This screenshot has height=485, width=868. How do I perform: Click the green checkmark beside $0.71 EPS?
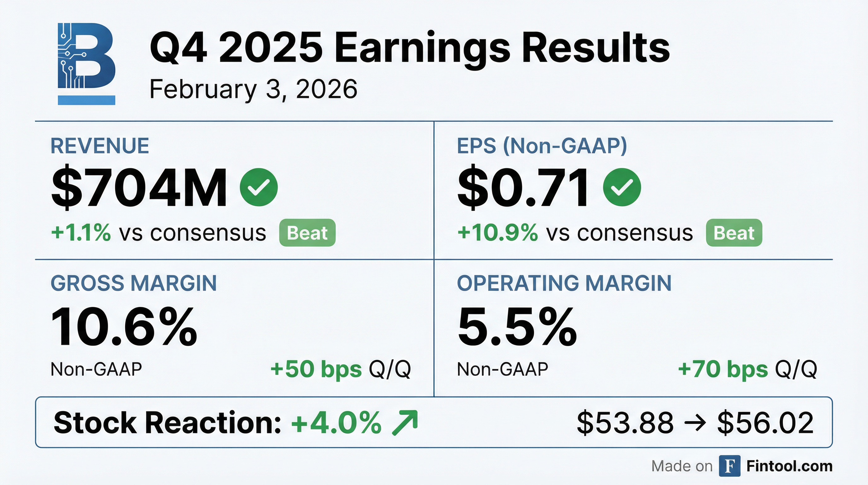[x=622, y=187]
